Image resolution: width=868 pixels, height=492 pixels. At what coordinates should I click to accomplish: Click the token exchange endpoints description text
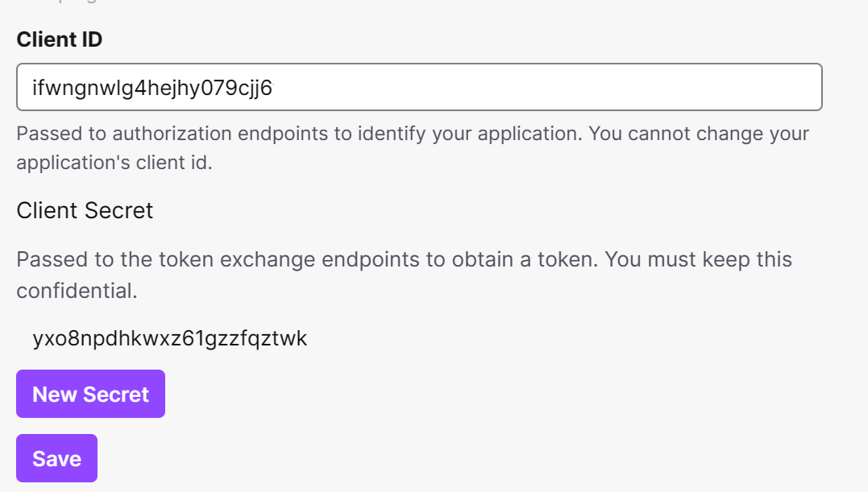306,259
